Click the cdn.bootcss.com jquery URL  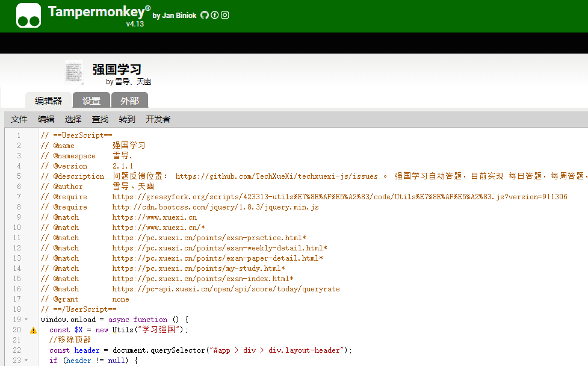point(215,207)
